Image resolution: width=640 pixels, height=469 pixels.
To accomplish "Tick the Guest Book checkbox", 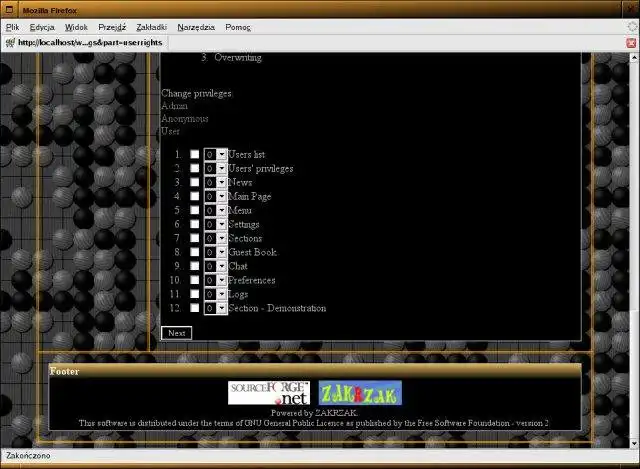I will tap(195, 252).
